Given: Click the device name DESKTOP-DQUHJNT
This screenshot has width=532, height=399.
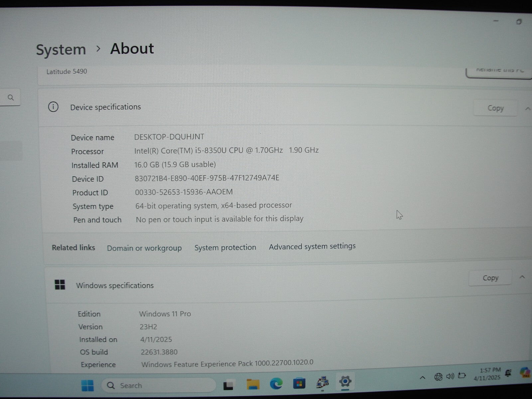Looking at the screenshot, I should 169,137.
